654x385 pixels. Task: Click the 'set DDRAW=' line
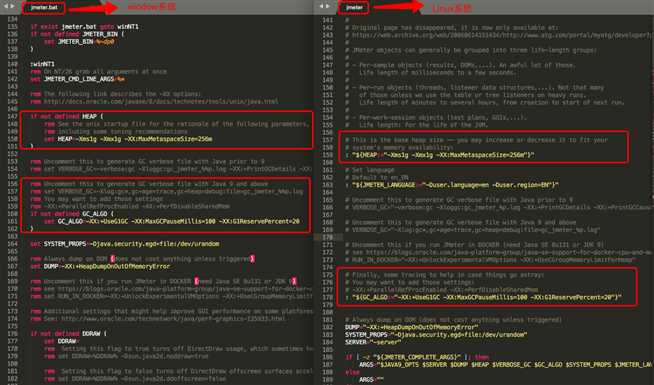click(x=61, y=342)
